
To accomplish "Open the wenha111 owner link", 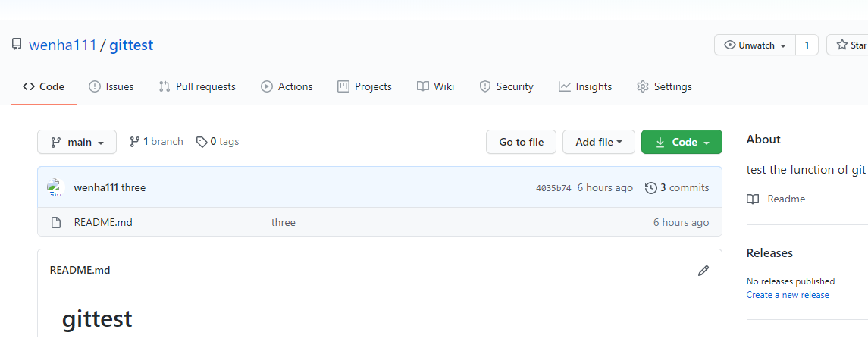I will 63,45.
